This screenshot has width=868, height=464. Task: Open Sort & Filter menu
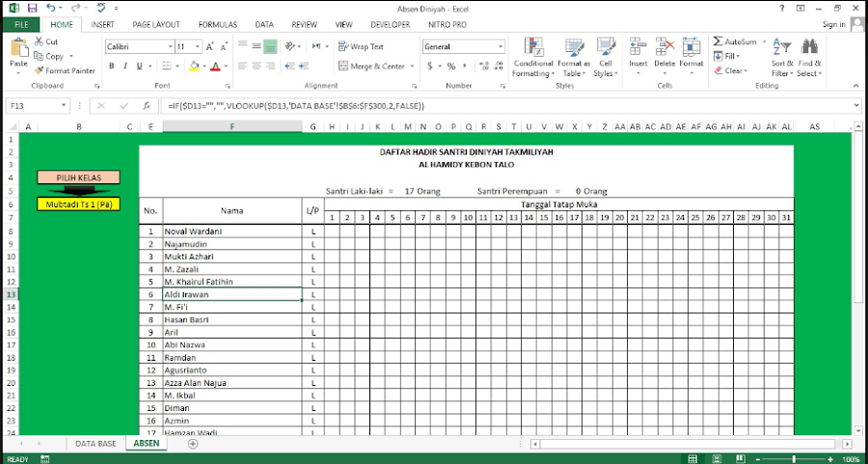pos(782,58)
